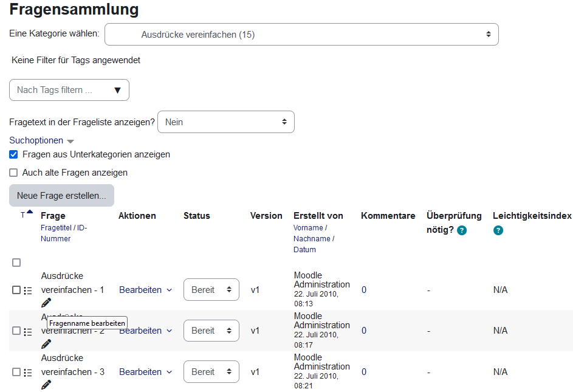Image resolution: width=573 pixels, height=392 pixels.
Task: Collapse the Suchoptionen section
Action: pyautogui.click(x=41, y=140)
